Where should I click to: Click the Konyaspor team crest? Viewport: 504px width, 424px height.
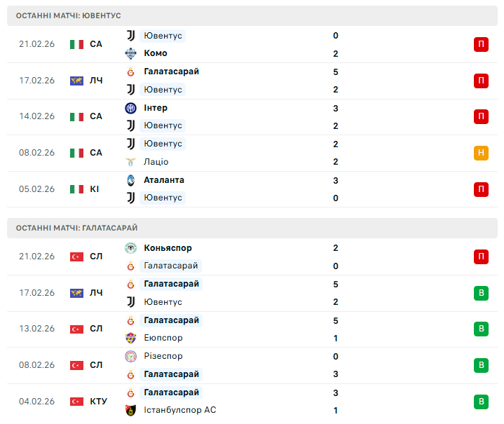[130, 248]
